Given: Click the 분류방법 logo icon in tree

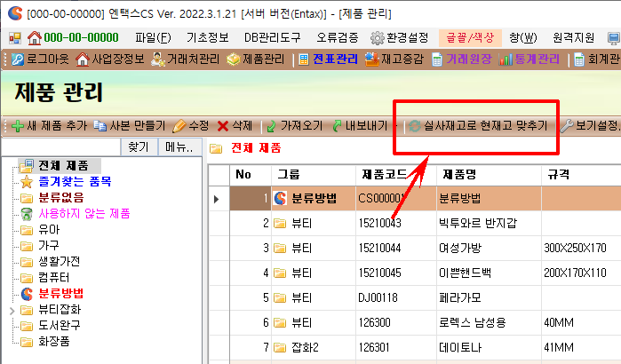Looking at the screenshot, I should tap(27, 294).
